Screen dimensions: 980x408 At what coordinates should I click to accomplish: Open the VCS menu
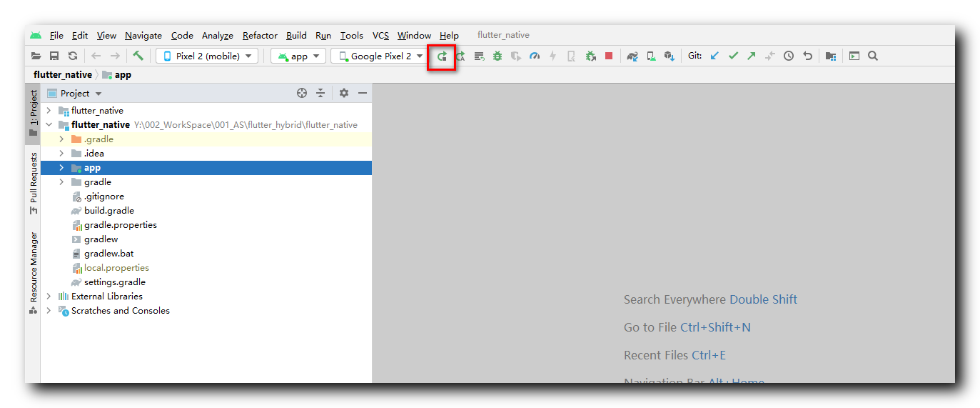(x=380, y=35)
